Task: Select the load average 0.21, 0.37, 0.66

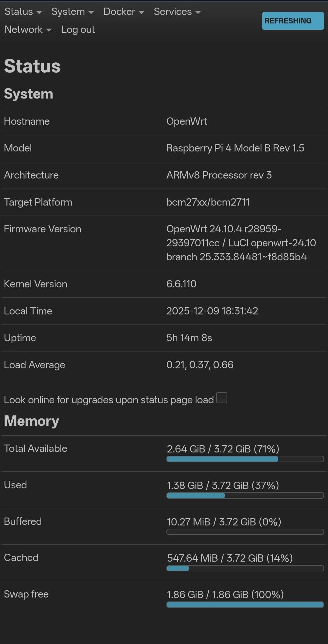Action: pyautogui.click(x=200, y=365)
